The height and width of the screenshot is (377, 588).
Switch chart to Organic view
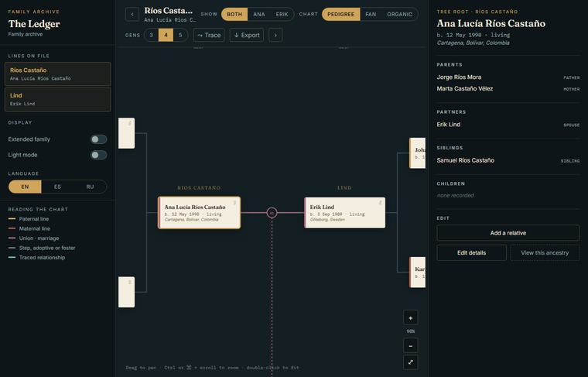pyautogui.click(x=399, y=14)
